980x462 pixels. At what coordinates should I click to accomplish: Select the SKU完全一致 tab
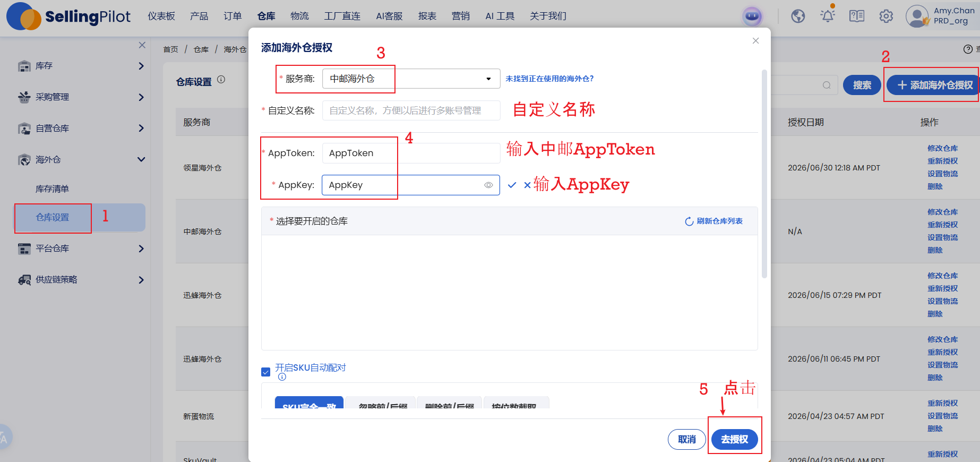click(x=309, y=403)
